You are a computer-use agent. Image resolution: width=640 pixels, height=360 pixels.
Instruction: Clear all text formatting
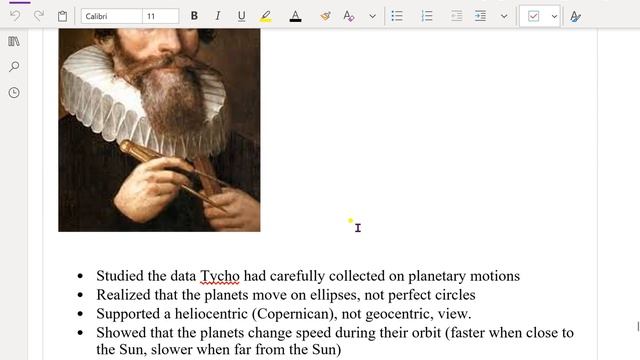point(349,16)
